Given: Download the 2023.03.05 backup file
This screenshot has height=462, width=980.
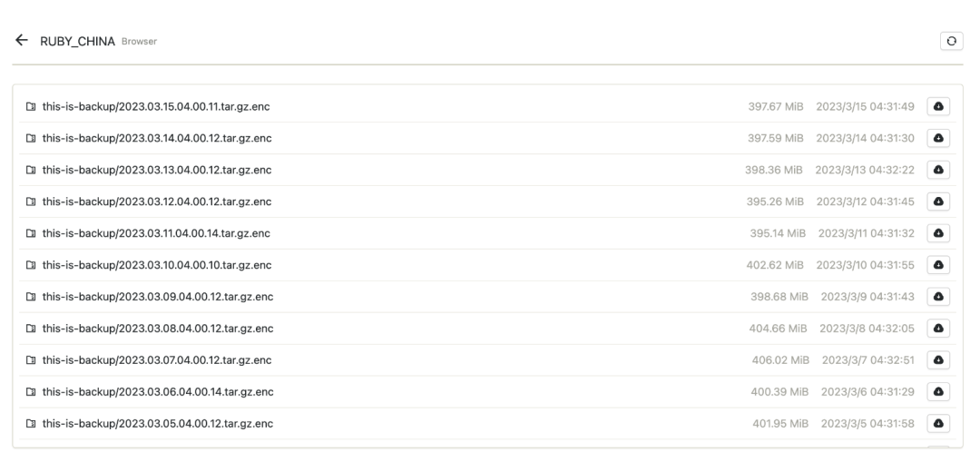Looking at the screenshot, I should click(938, 424).
